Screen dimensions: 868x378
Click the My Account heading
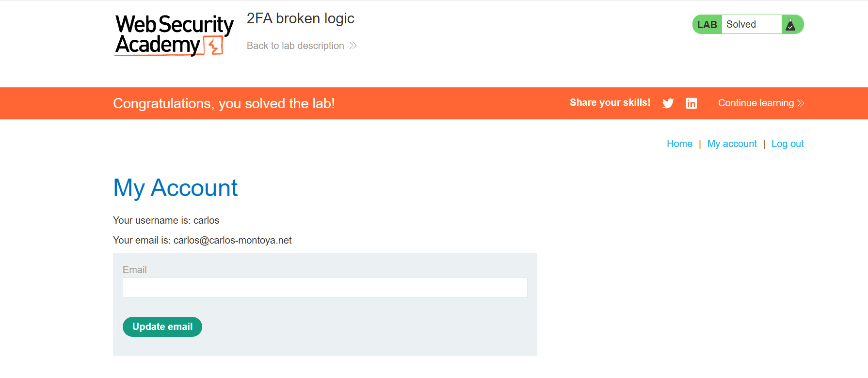click(175, 188)
